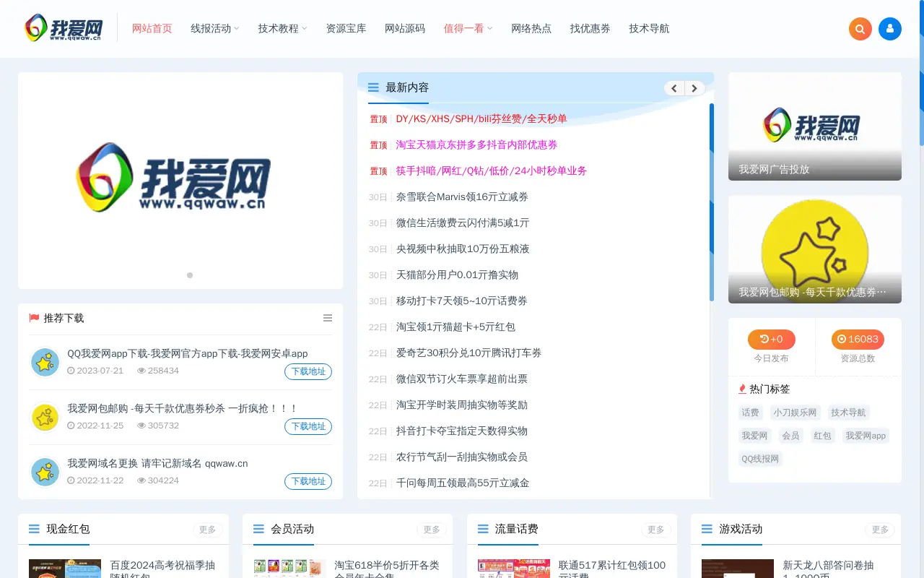Open the blue user account icon
Viewport: 924px width, 578px height.
click(890, 29)
